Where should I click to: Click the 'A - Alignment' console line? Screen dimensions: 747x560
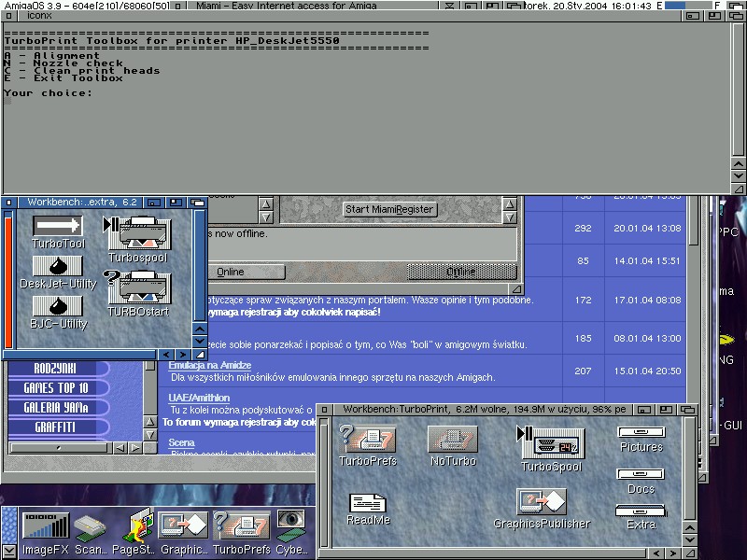[x=51, y=56]
